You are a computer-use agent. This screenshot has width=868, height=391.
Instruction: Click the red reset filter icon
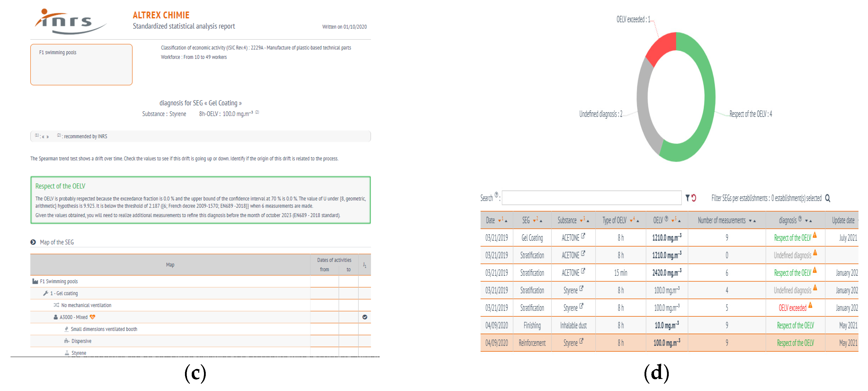[694, 198]
